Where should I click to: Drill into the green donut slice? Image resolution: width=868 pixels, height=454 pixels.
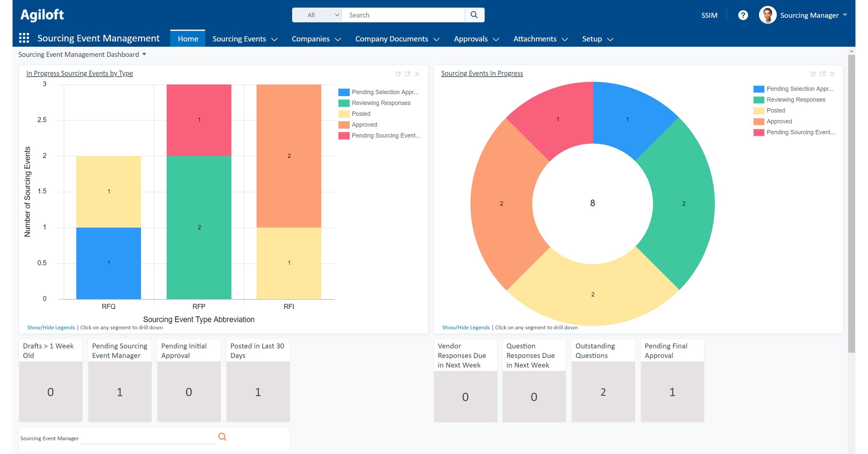point(683,204)
